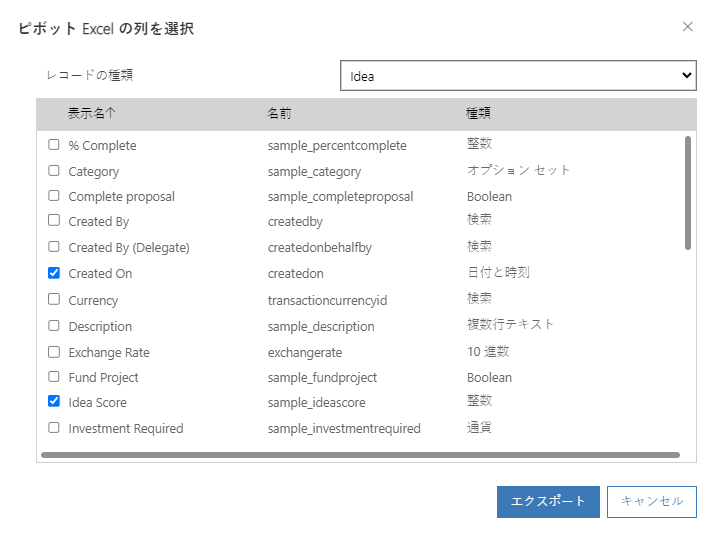The width and height of the screenshot is (716, 536).
Task: Click the 名前 column header
Action: tap(279, 113)
